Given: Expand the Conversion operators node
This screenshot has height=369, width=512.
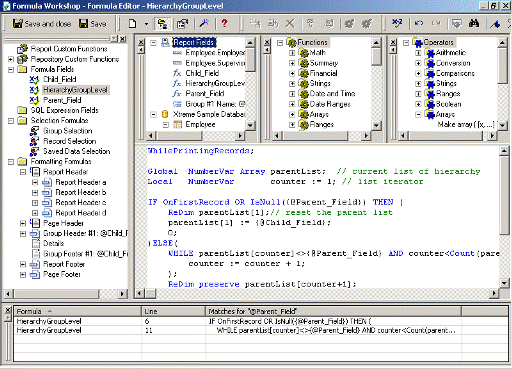Looking at the screenshot, I should point(418,63).
